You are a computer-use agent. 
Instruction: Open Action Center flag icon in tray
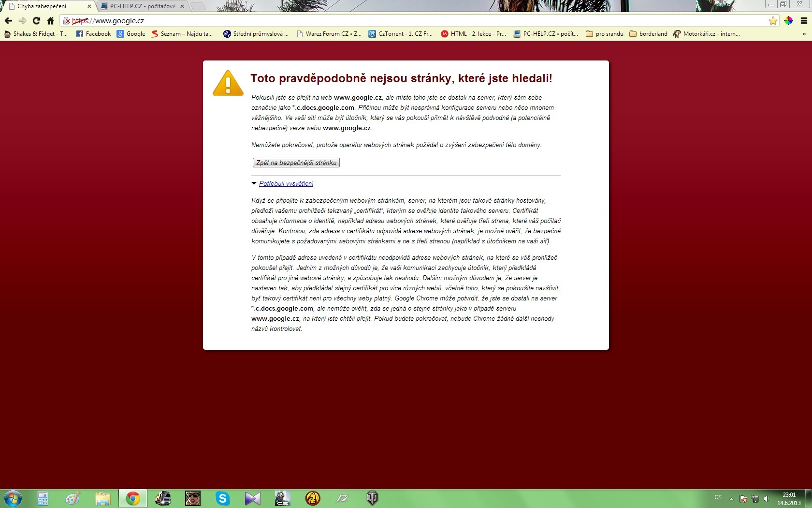(743, 499)
